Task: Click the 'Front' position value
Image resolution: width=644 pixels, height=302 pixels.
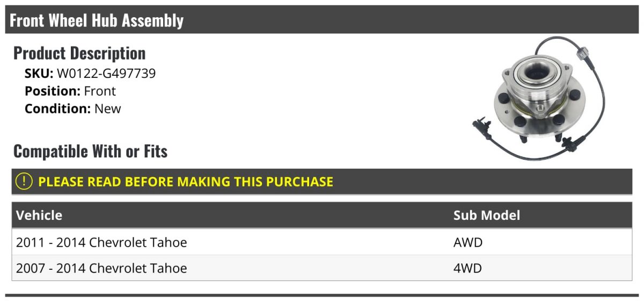Action: pyautogui.click(x=100, y=91)
